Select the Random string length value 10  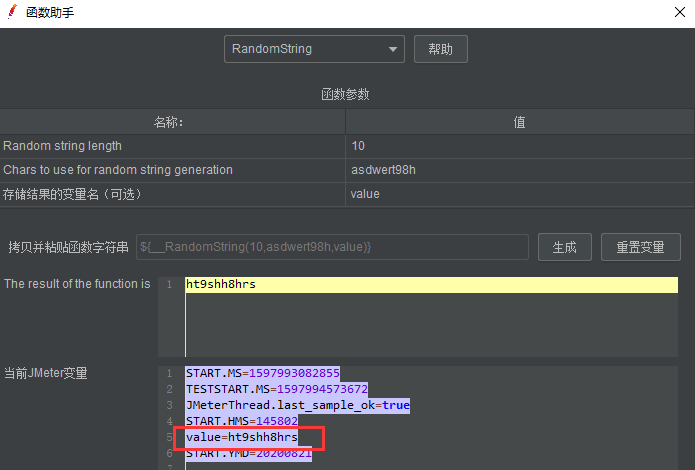(x=519, y=146)
